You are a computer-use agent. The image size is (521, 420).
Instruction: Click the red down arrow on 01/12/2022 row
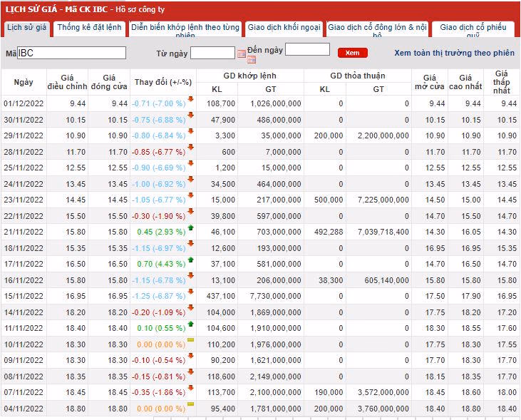click(x=191, y=99)
